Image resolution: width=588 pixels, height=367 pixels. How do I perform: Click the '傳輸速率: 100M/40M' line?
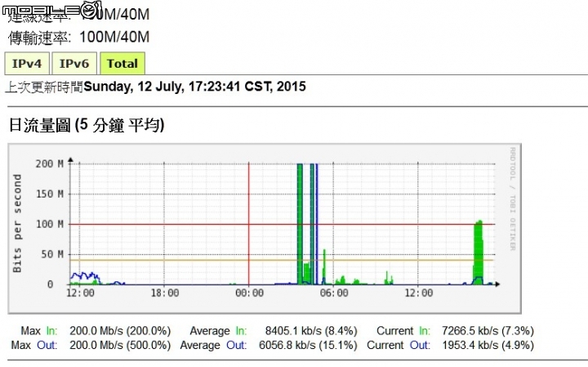tap(79, 37)
